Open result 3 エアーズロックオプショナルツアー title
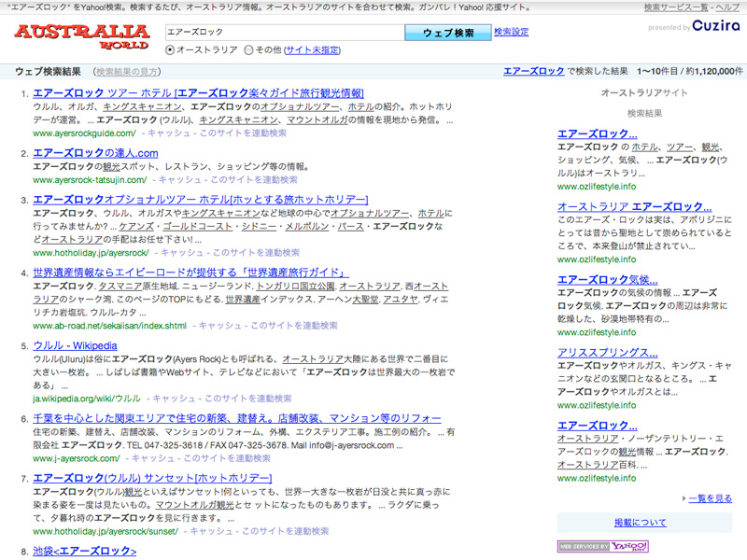This screenshot has width=747, height=560. point(201,200)
